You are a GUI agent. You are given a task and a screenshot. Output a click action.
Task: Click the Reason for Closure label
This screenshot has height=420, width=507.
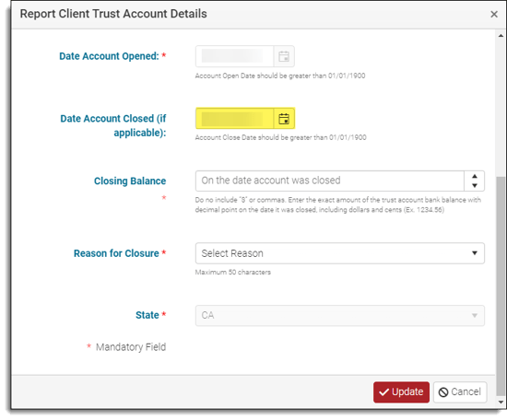coord(116,253)
